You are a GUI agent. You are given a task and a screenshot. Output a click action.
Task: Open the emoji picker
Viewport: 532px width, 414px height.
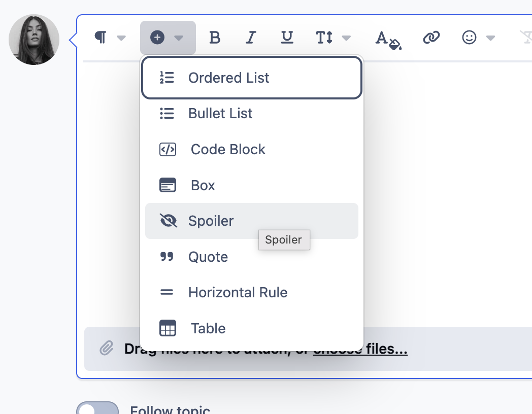pos(470,38)
